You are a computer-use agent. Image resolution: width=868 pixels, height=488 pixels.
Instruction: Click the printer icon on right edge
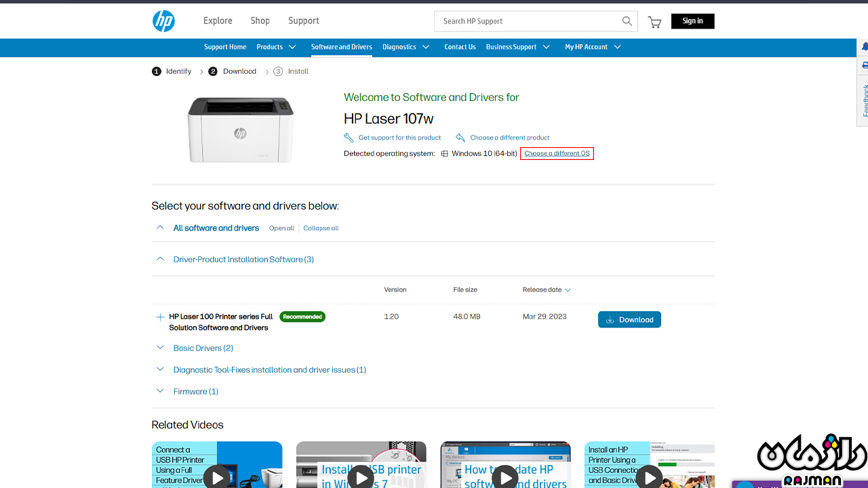click(865, 66)
